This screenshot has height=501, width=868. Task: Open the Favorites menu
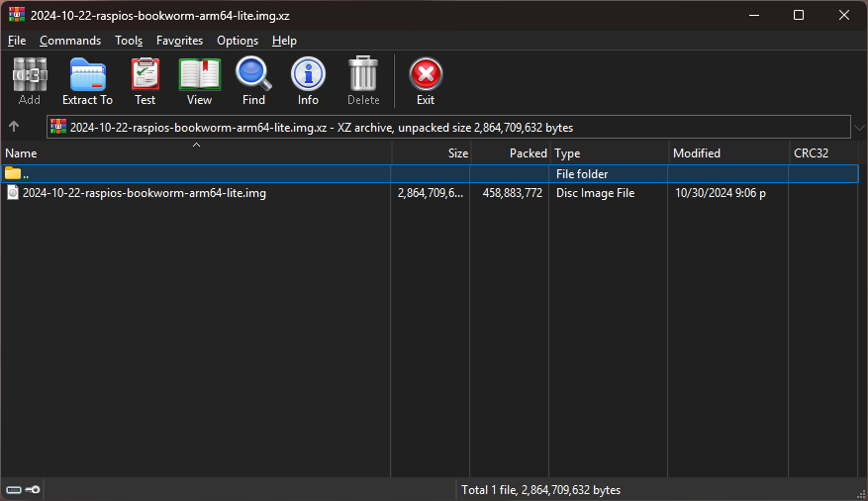(x=179, y=41)
